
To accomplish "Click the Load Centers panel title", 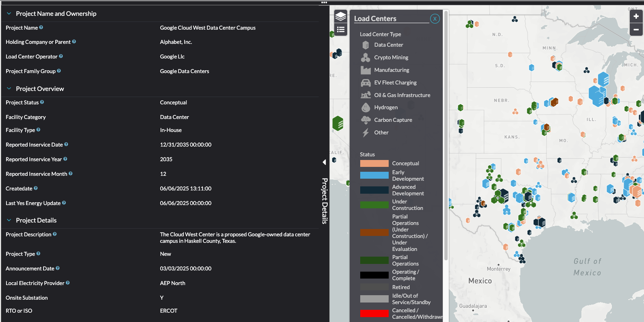I will coord(375,19).
